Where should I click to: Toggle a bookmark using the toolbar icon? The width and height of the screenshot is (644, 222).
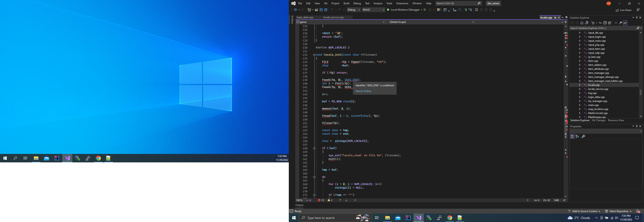(477, 10)
